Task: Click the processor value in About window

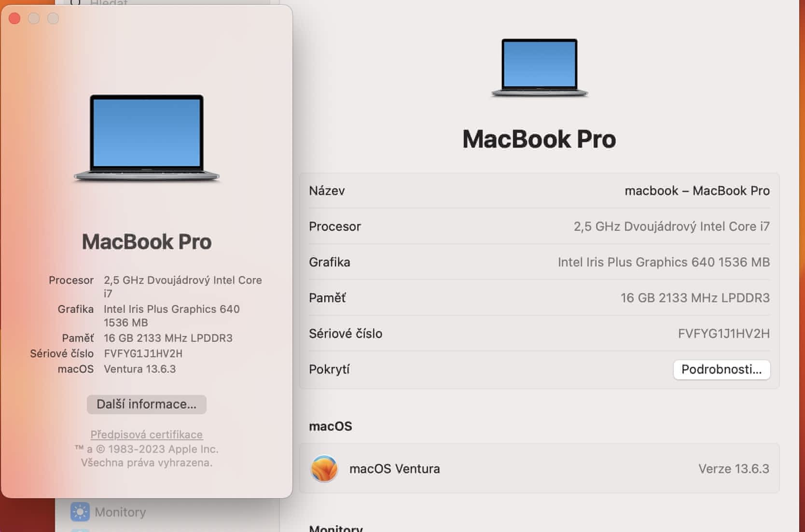Action: 183,287
